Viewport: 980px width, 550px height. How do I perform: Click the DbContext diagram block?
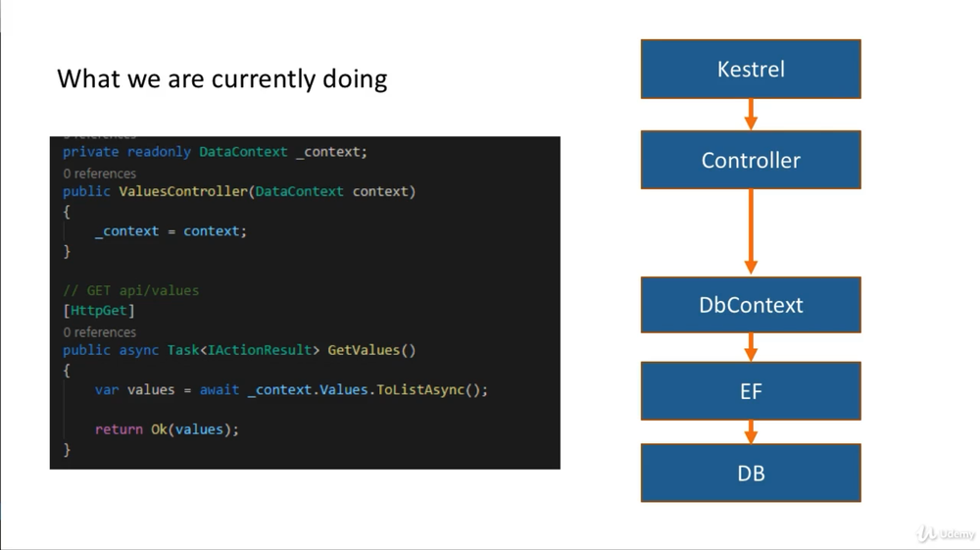[x=751, y=305]
